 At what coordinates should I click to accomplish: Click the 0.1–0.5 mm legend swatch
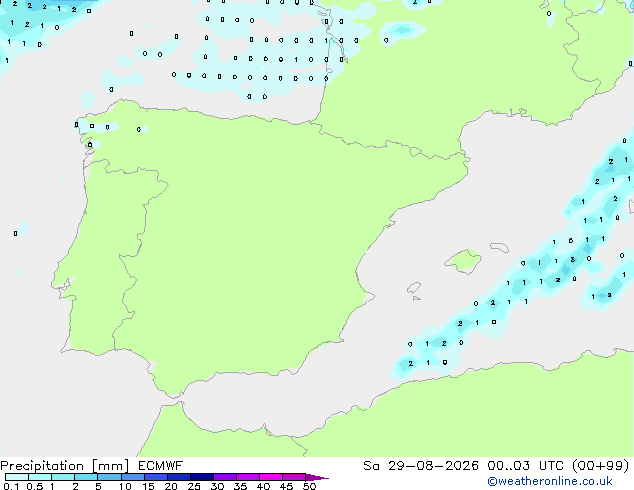[x=17, y=477]
